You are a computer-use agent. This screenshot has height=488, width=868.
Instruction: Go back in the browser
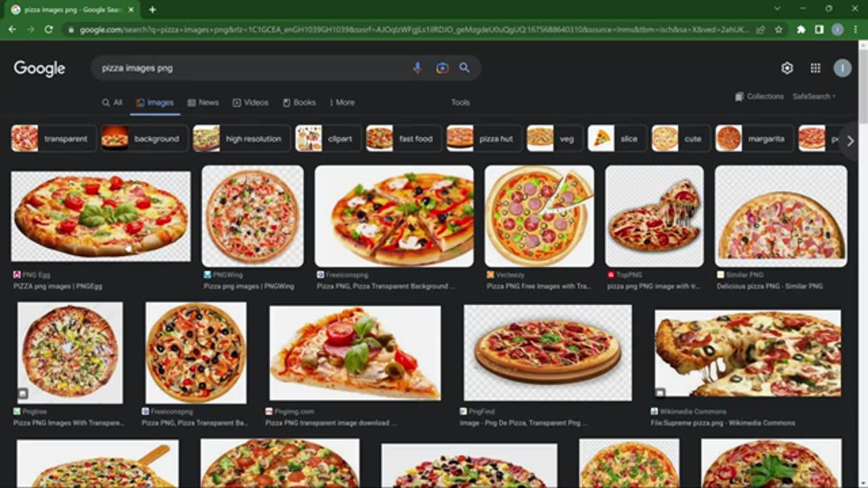(12, 30)
